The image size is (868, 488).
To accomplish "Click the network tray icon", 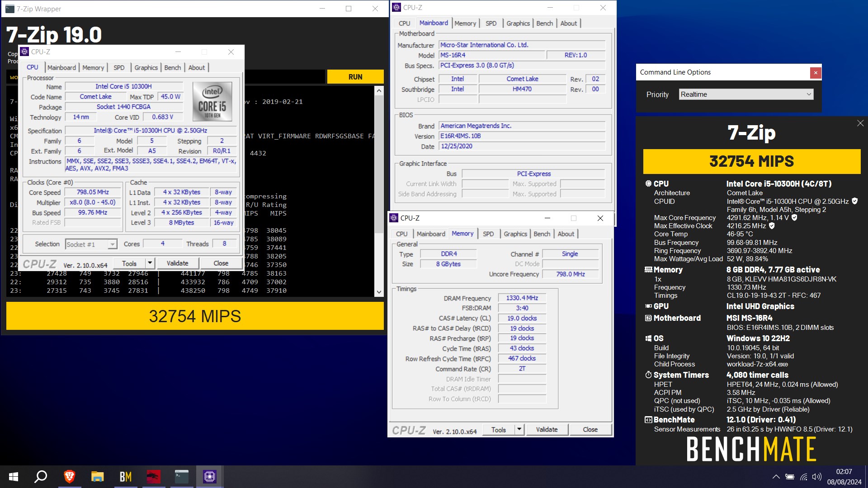I will 804,477.
